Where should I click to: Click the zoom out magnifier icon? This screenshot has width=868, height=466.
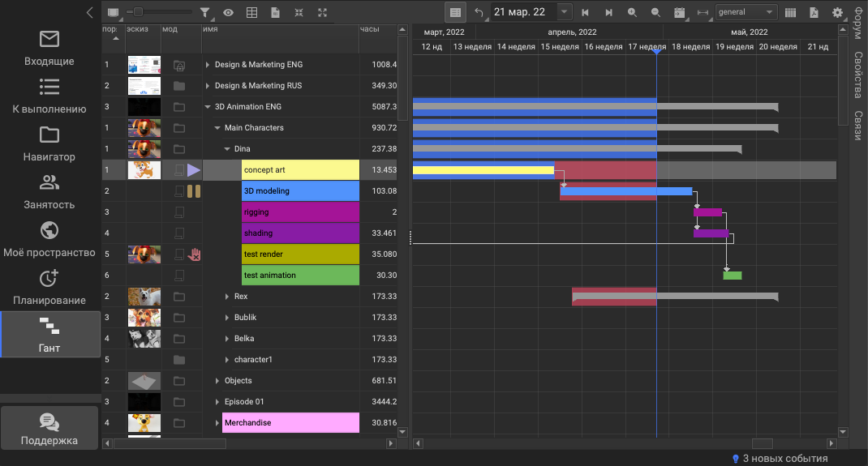point(655,12)
